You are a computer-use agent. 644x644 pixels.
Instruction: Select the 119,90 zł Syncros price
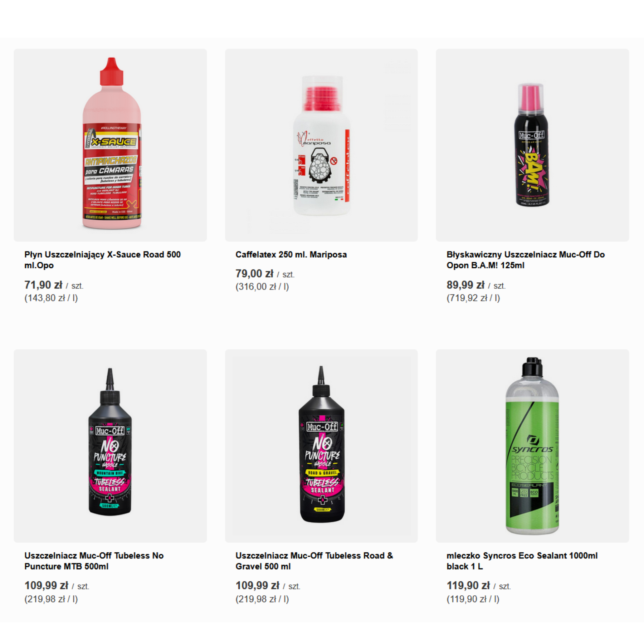point(468,586)
